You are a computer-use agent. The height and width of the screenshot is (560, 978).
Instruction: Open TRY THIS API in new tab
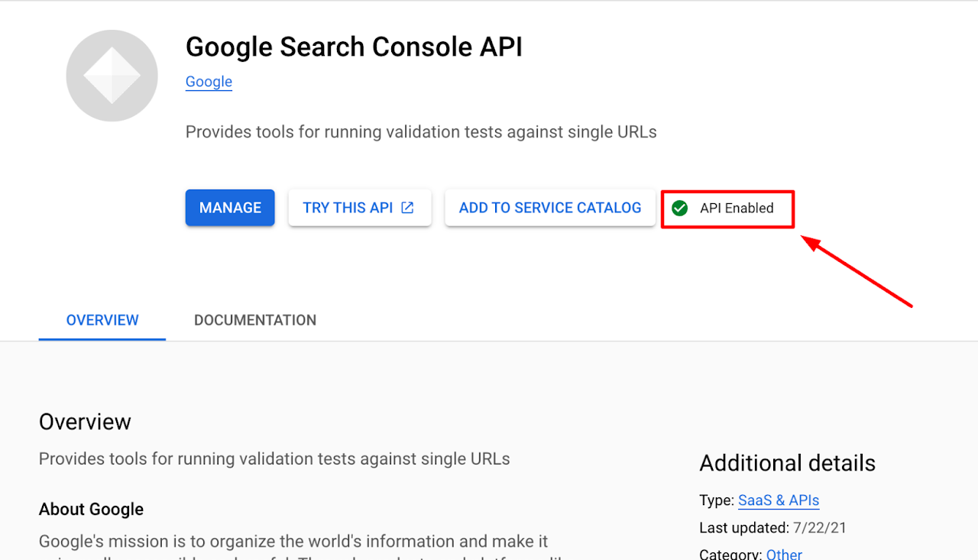tap(359, 208)
